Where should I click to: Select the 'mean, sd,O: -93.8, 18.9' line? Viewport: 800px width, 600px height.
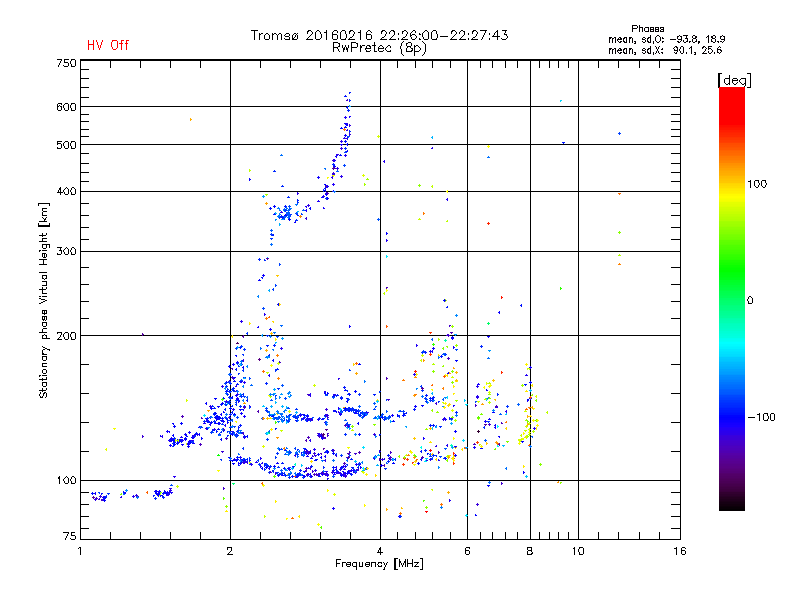coord(666,39)
